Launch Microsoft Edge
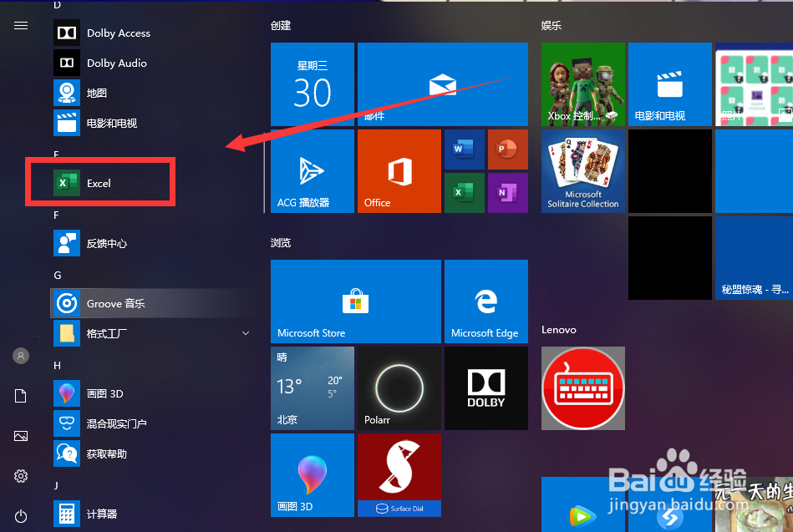The image size is (793, 532). click(485, 301)
